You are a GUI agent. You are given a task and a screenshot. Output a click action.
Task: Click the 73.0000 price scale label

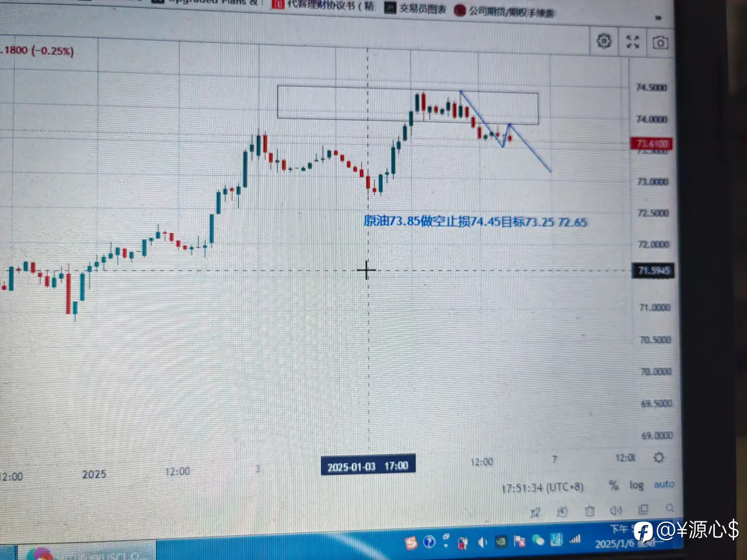point(652,182)
